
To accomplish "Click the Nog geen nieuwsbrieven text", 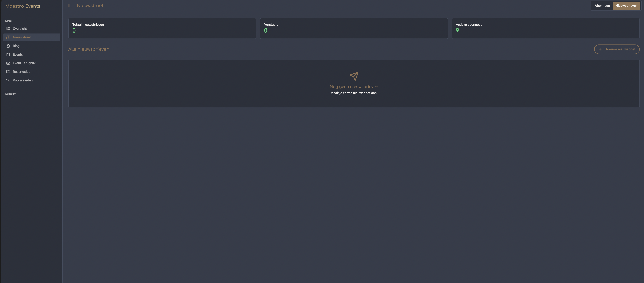I will [x=354, y=87].
